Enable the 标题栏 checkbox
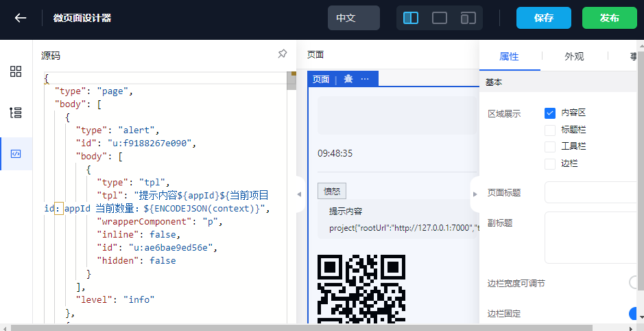Viewport: 644px width, 331px height. coord(550,130)
